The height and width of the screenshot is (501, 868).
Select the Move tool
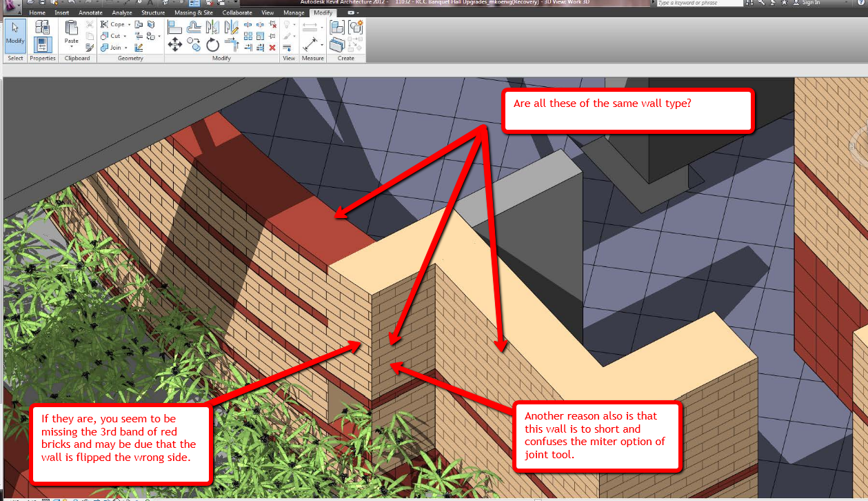(x=175, y=45)
